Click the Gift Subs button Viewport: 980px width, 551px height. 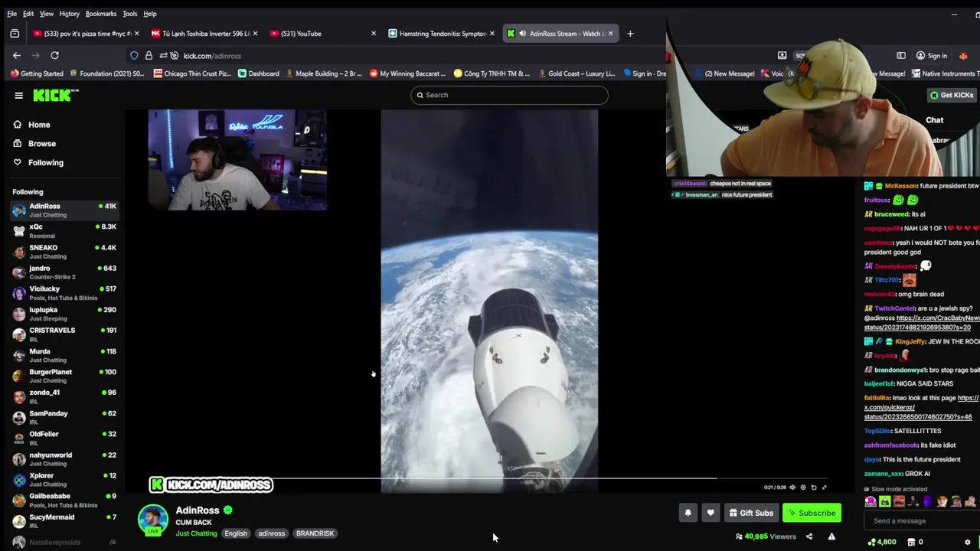751,513
